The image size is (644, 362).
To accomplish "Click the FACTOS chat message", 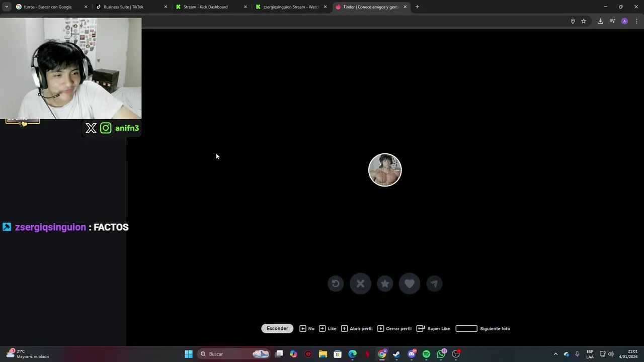I will pyautogui.click(x=111, y=227).
